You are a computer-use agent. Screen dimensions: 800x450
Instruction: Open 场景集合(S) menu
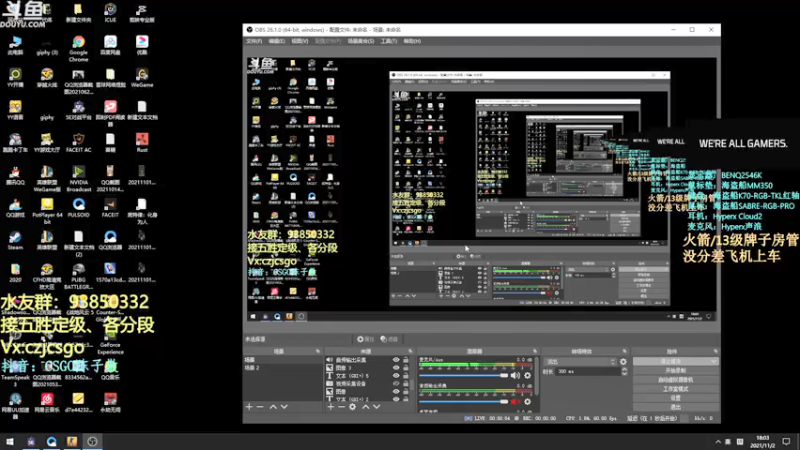[x=361, y=41]
